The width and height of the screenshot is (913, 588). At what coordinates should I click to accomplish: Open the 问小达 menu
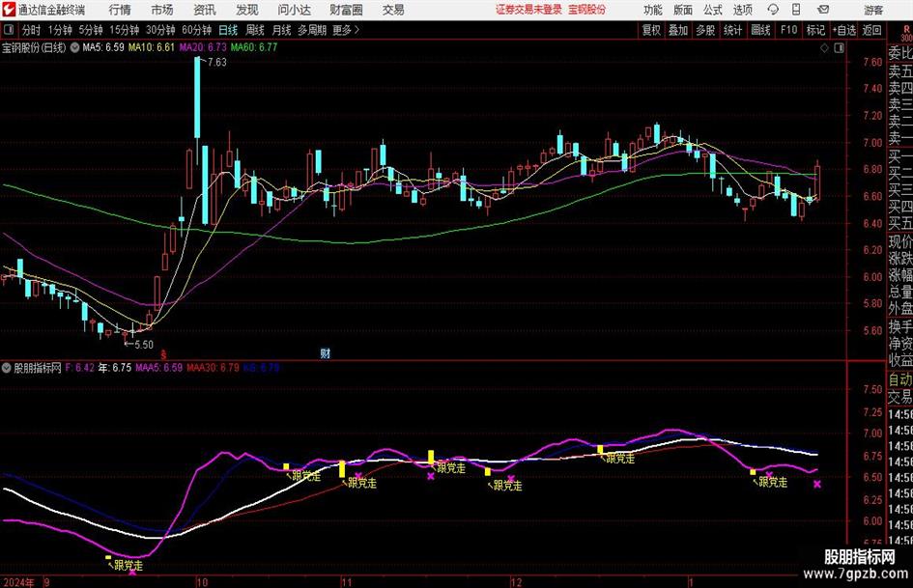(294, 10)
